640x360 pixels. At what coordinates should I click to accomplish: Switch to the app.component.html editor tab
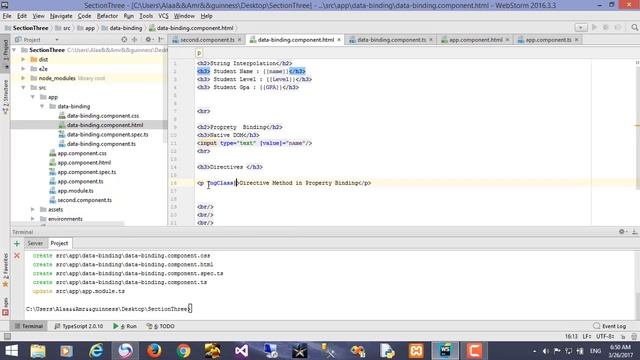476,40
